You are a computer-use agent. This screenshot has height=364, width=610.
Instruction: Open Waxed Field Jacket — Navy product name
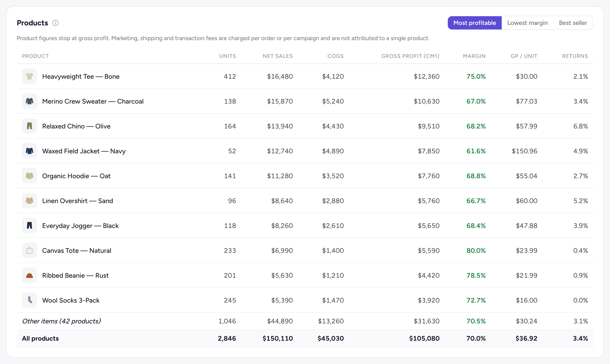click(x=84, y=151)
